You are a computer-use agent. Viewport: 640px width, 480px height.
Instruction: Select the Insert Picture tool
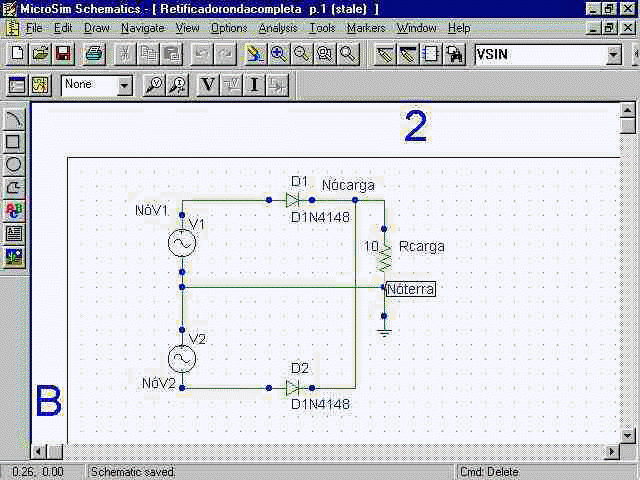click(14, 257)
